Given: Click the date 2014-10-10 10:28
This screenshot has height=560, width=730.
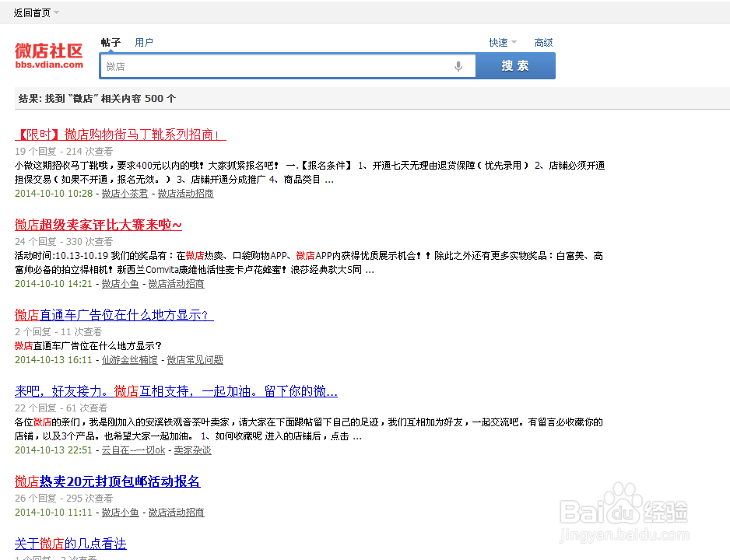Looking at the screenshot, I should pos(54,194).
